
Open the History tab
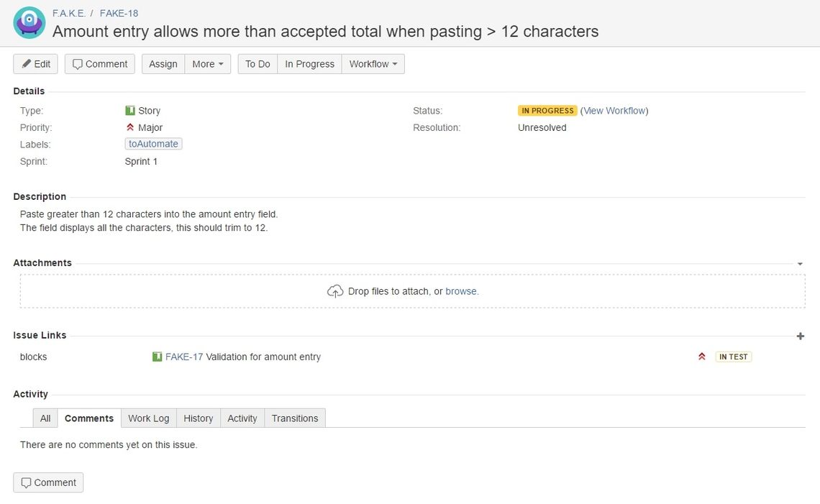click(199, 418)
